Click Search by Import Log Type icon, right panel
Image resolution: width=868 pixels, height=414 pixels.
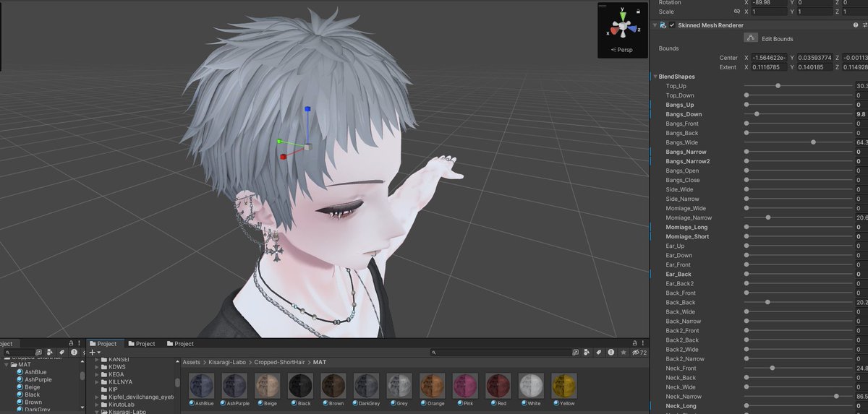click(x=611, y=353)
